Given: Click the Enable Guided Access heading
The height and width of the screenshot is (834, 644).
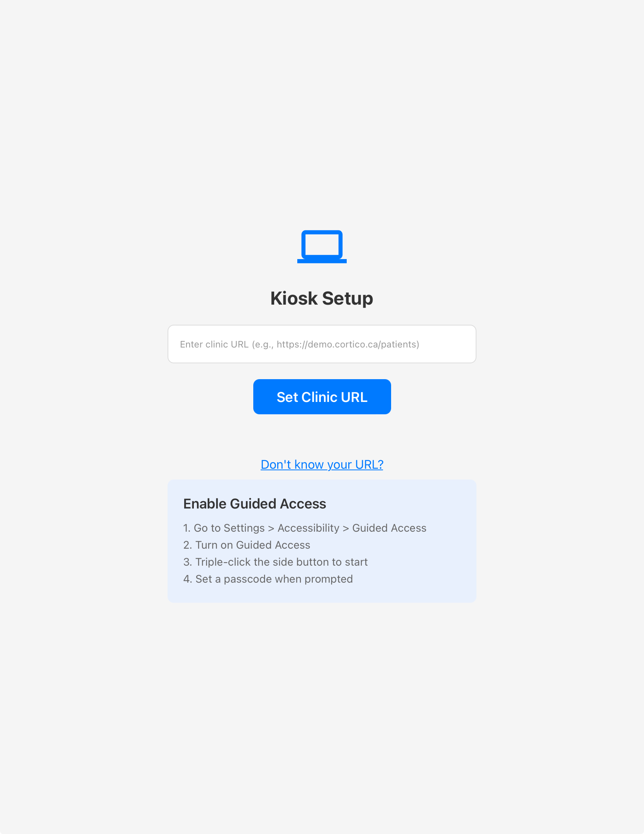Looking at the screenshot, I should [x=254, y=504].
